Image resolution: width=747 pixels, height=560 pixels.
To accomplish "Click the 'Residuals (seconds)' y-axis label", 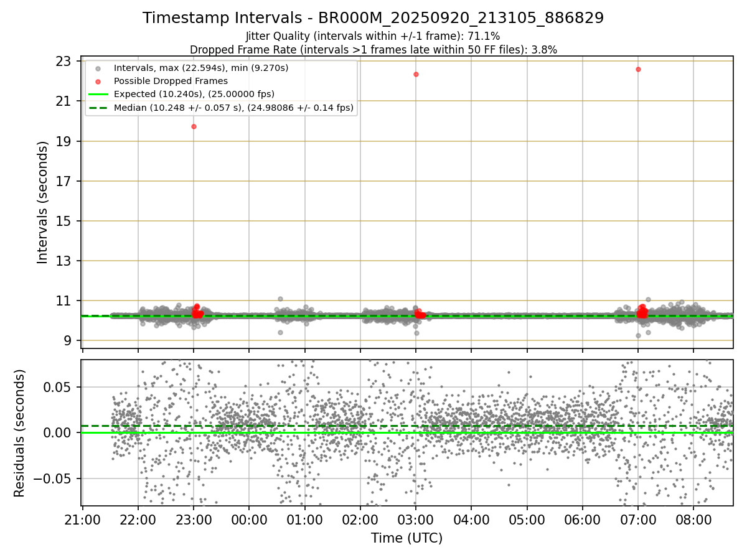I will 20,433.
